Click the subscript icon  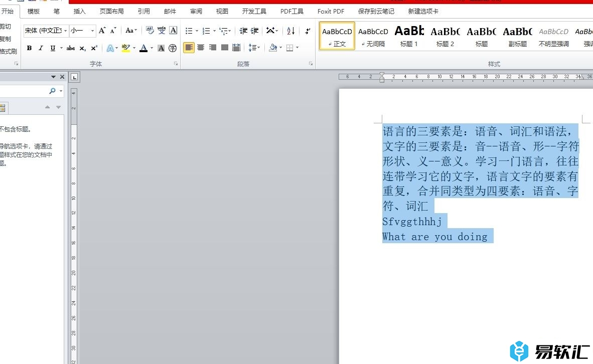pos(83,48)
